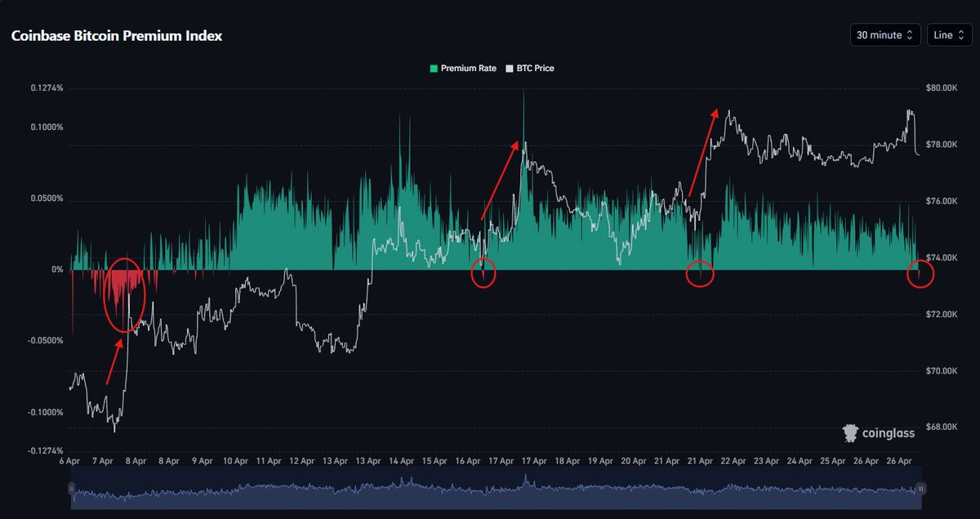Click the -0.0500% axis label
The height and width of the screenshot is (519, 980).
[x=44, y=341]
